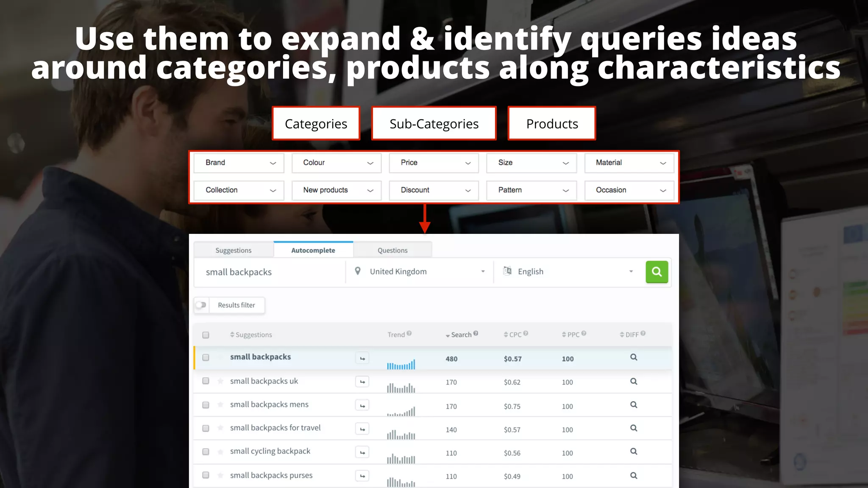Image resolution: width=868 pixels, height=488 pixels.
Task: Sort by CPC column header
Action: tap(513, 335)
